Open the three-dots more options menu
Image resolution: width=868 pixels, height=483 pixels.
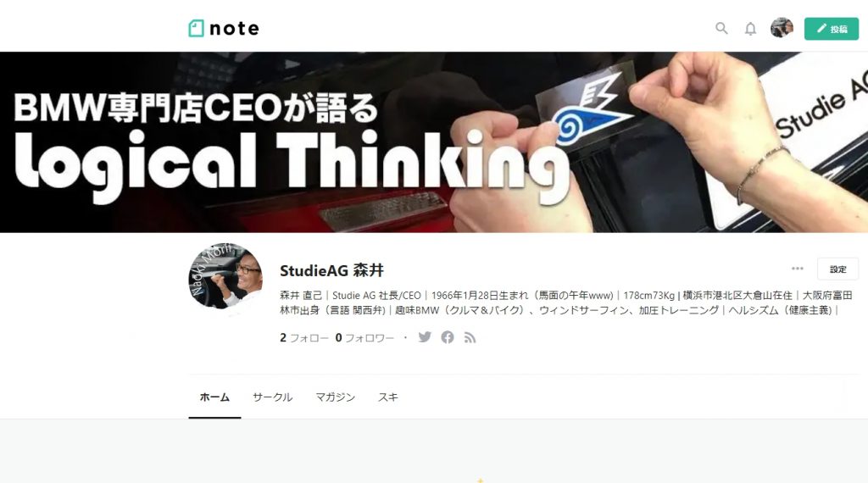(797, 269)
